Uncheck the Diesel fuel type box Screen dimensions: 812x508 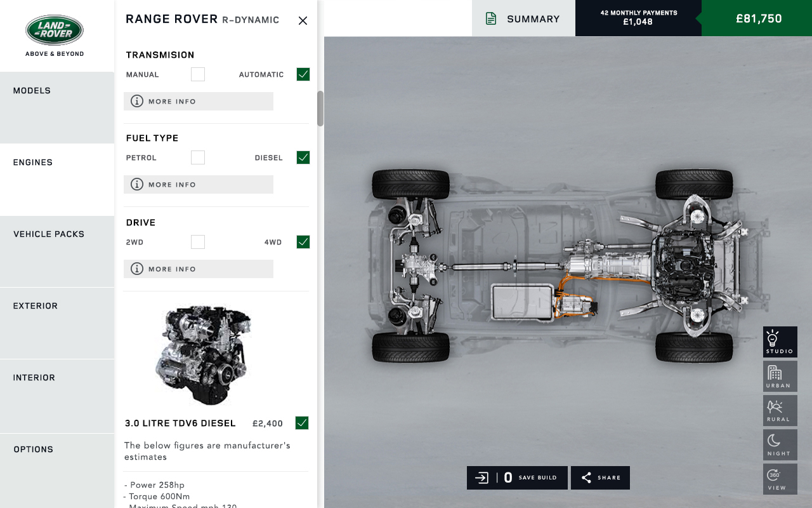click(303, 157)
